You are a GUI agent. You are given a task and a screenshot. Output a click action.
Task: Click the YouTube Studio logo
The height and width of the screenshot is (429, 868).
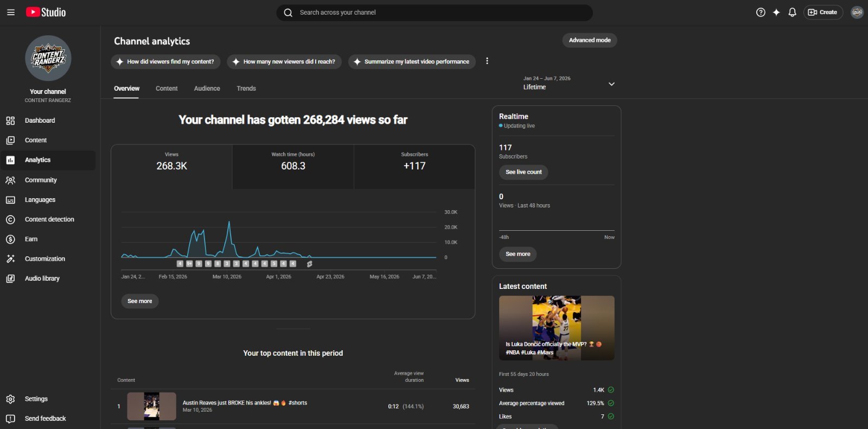pyautogui.click(x=46, y=12)
